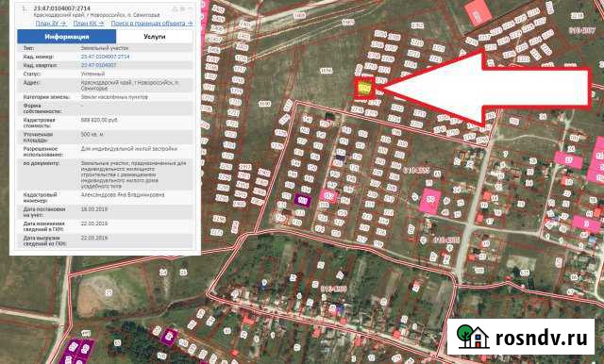
Task: Select the map parcel labeled 1680
Action: tap(264, 104)
